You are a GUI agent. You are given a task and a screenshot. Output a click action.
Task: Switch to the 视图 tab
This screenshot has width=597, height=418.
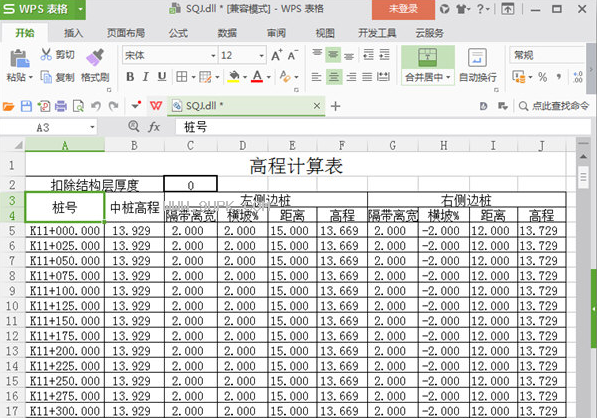click(325, 33)
